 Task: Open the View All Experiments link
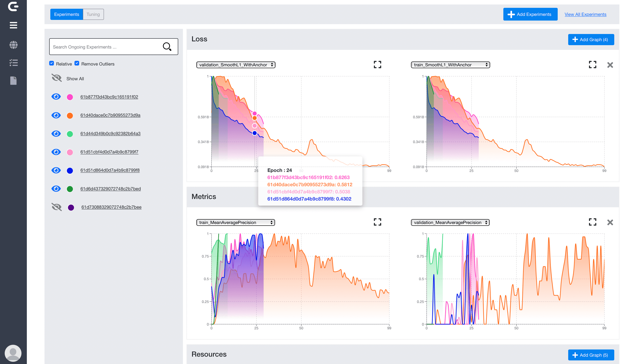coord(585,14)
